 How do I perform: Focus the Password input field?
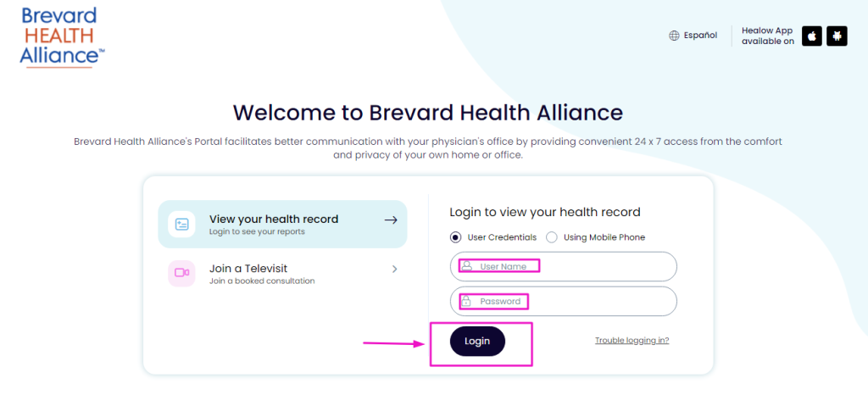564,301
